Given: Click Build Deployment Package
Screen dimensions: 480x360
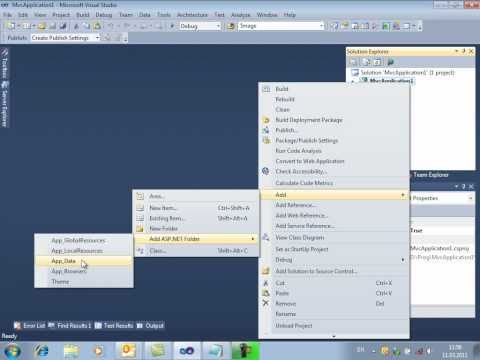Looking at the screenshot, I should (334, 120).
